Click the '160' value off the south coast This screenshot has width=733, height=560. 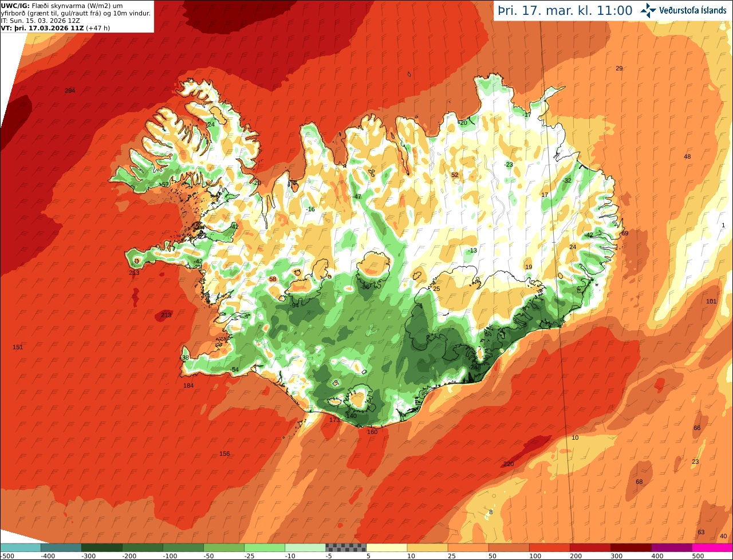tap(372, 432)
